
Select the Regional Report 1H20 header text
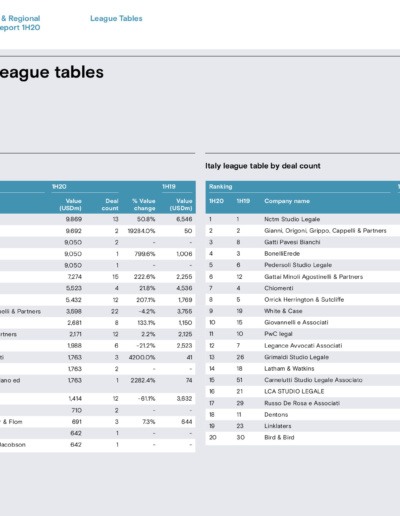point(20,23)
